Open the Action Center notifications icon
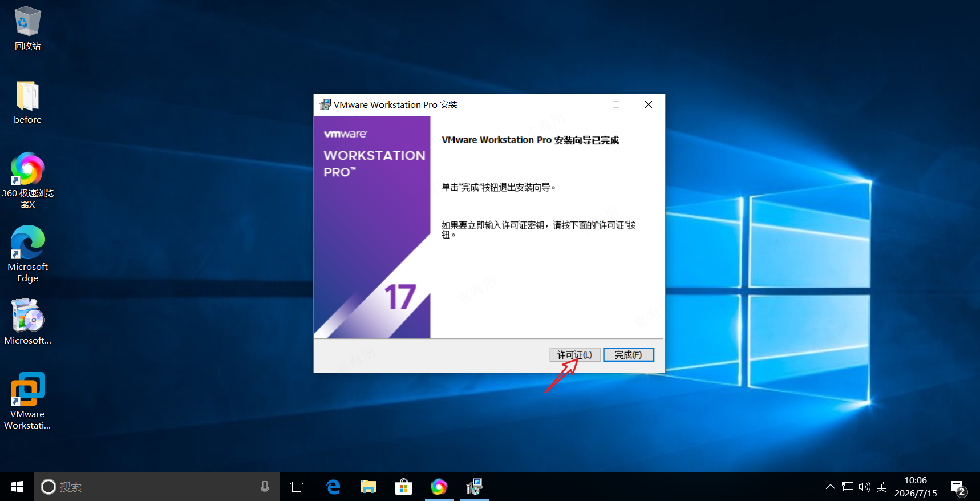The image size is (980, 501). (958, 487)
